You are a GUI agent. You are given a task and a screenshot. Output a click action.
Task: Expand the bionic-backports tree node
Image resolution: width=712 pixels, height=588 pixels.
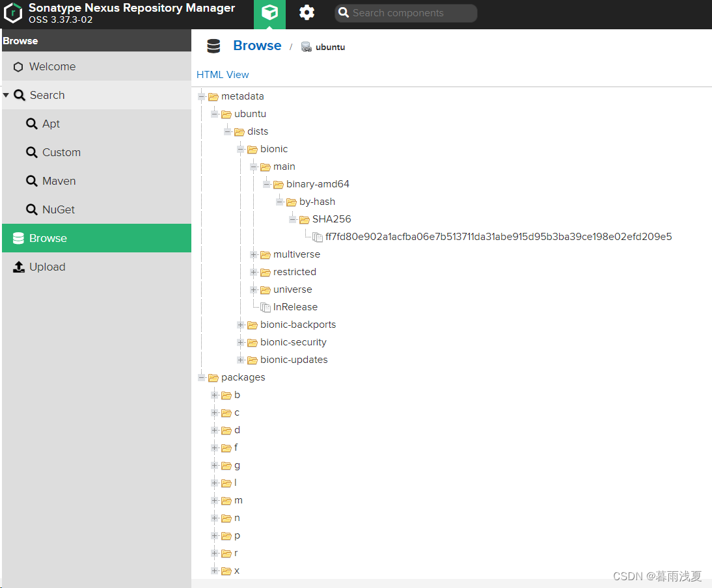[241, 325]
